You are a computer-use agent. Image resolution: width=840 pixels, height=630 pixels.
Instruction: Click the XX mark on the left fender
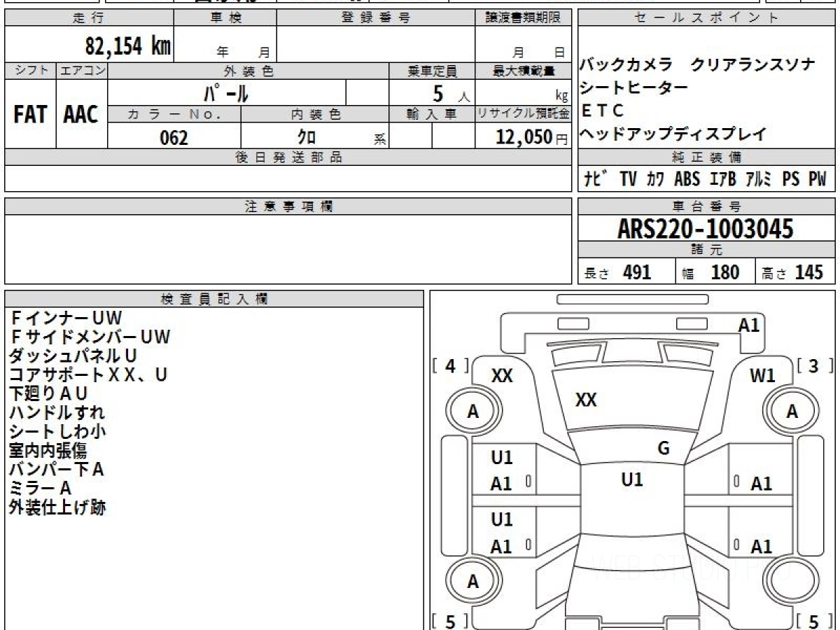[501, 376]
